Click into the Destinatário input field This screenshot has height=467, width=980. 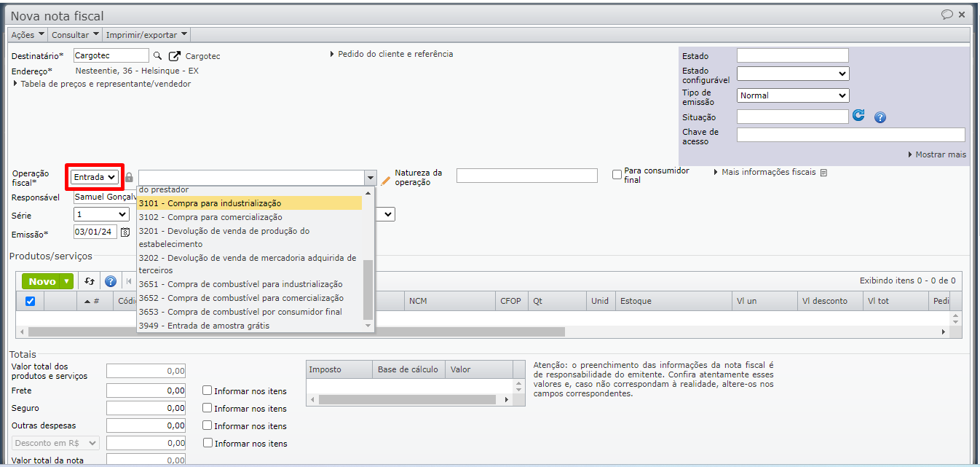point(111,55)
